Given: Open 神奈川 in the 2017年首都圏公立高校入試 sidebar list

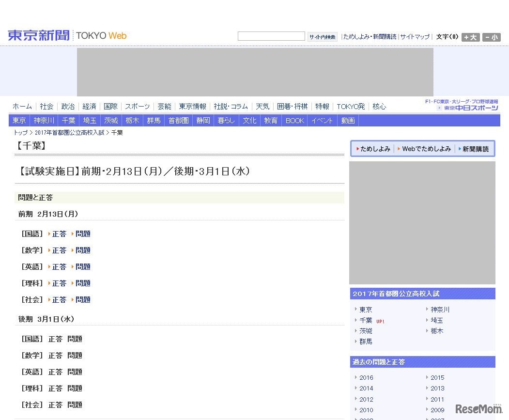Looking at the screenshot, I should 440,309.
